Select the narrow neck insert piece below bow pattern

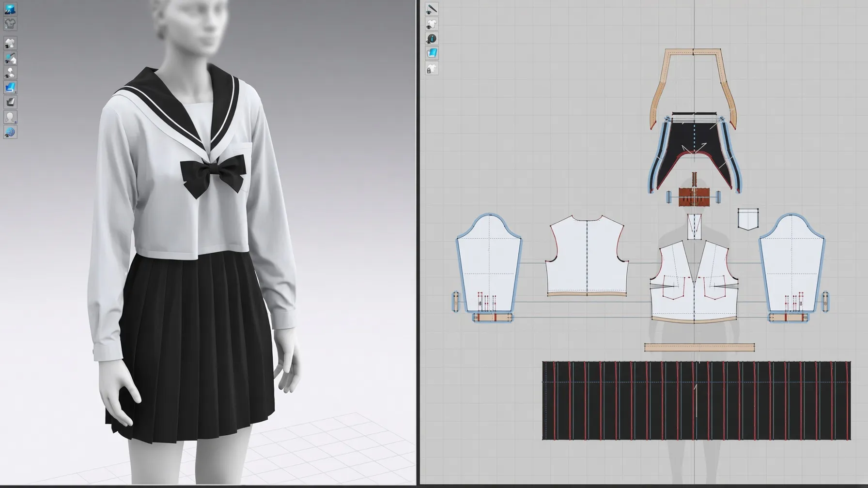tap(694, 227)
